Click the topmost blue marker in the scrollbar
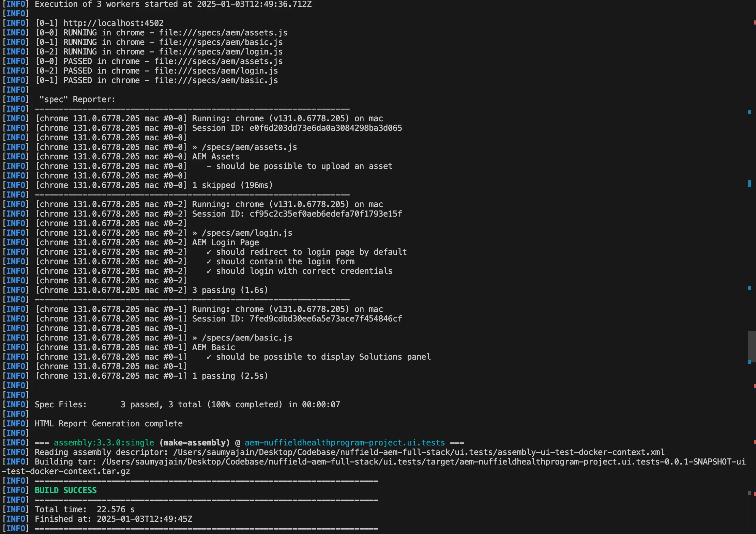 (750, 112)
